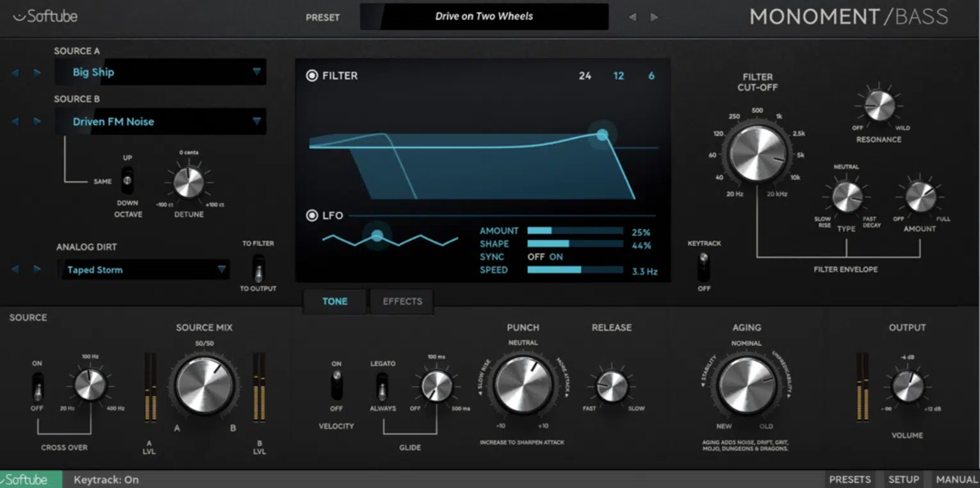Click the Filter Envelope Type knob

[x=847, y=197]
